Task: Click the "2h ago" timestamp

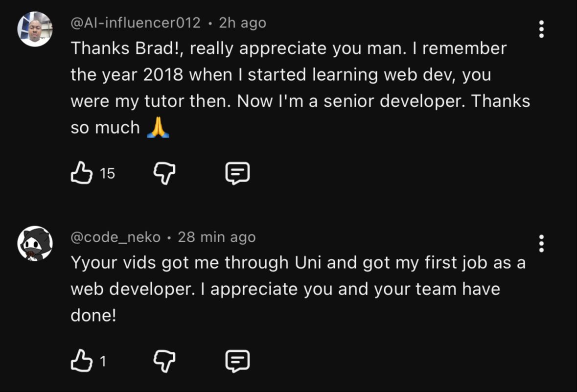Action: tap(242, 23)
